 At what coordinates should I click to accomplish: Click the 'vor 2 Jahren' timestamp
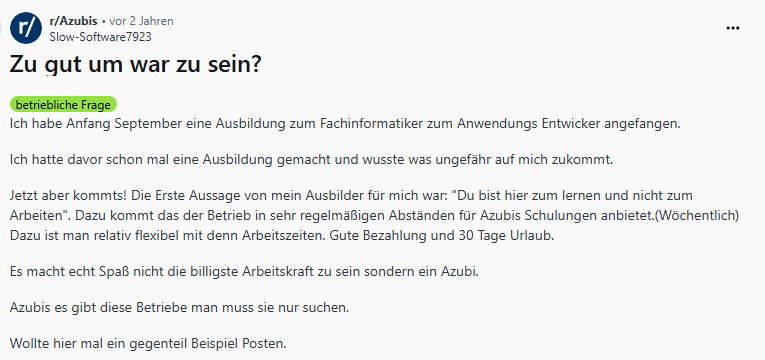coord(141,21)
